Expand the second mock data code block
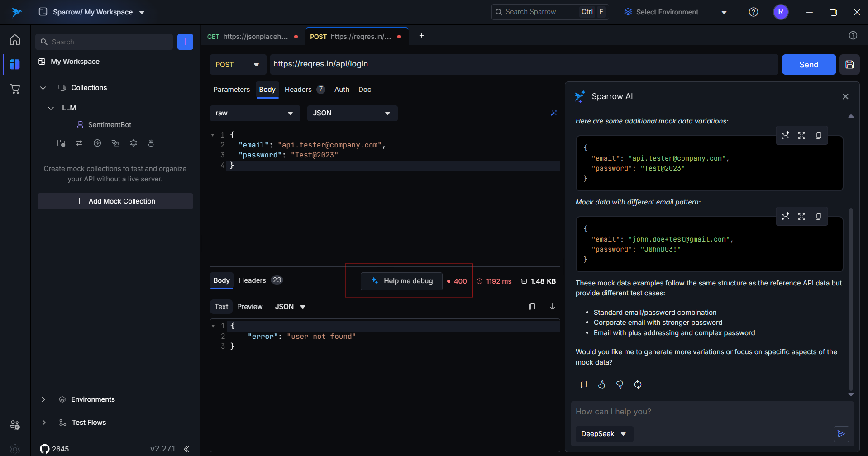The height and width of the screenshot is (456, 868). point(801,216)
